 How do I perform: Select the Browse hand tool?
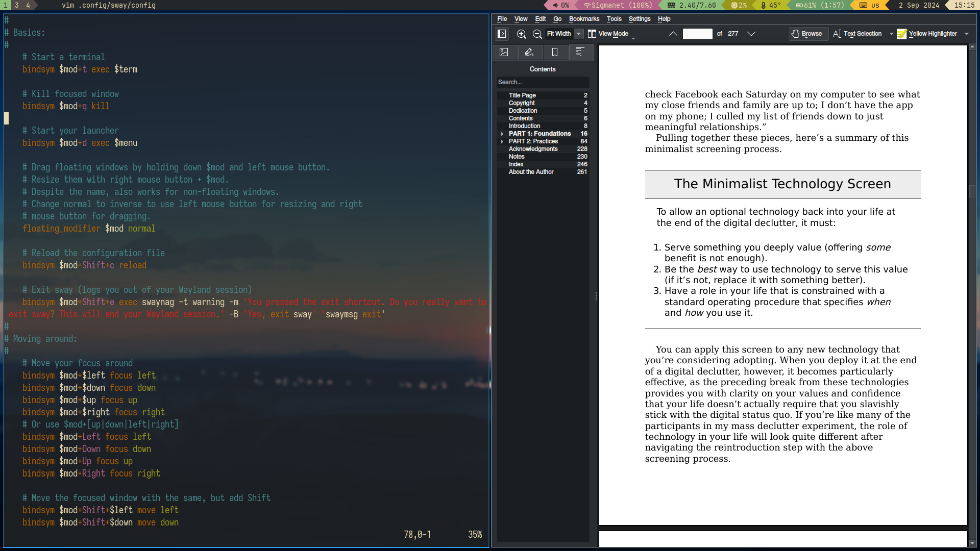pyautogui.click(x=808, y=34)
